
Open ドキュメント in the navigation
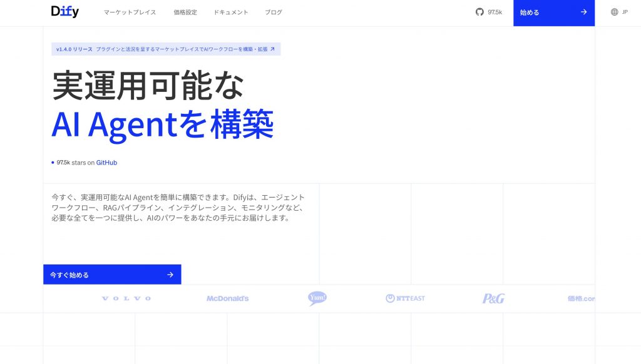pos(231,13)
